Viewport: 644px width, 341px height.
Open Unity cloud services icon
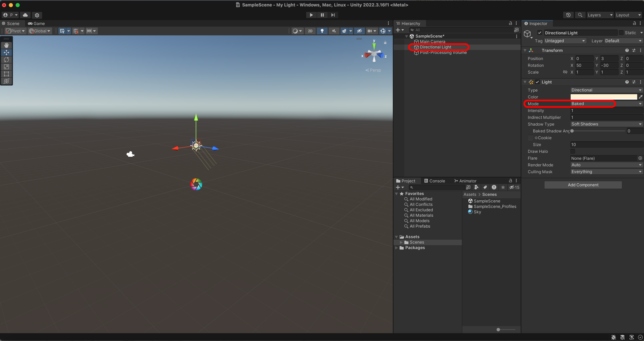(25, 15)
